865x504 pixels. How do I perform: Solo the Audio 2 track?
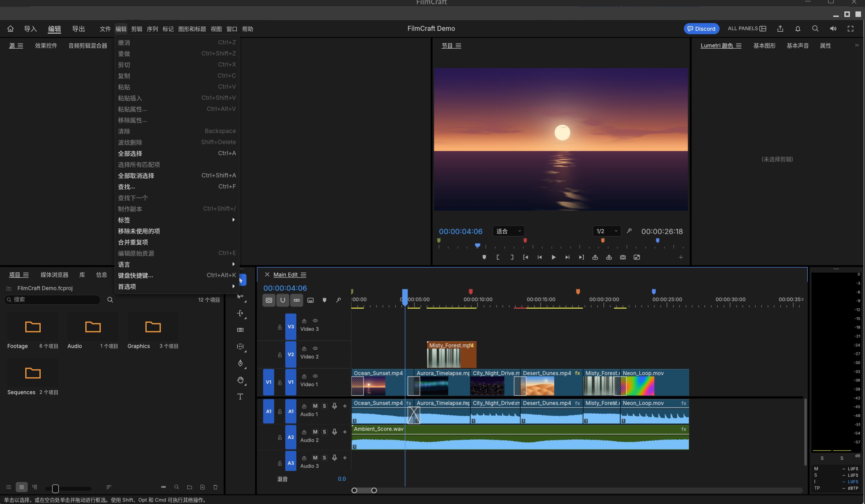pos(324,432)
